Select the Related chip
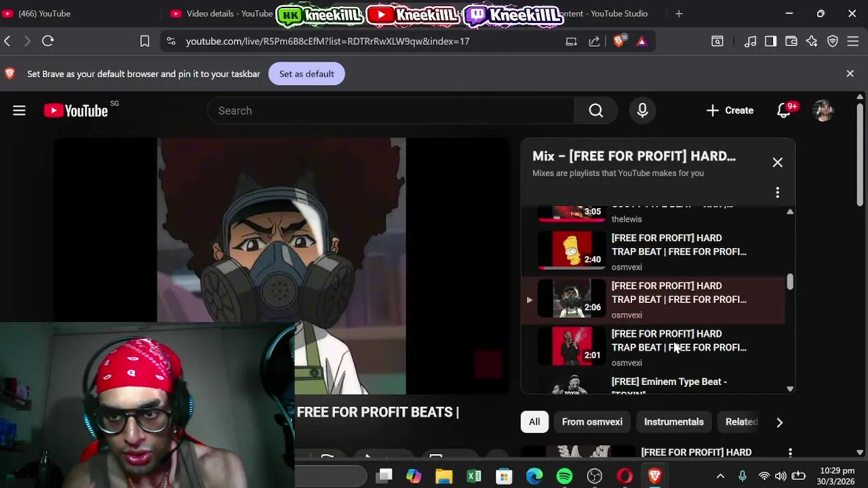This screenshot has width=868, height=488. tap(741, 422)
